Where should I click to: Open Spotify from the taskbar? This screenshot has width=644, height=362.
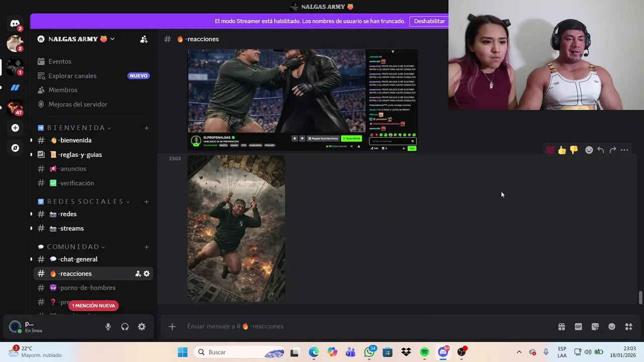tap(425, 352)
